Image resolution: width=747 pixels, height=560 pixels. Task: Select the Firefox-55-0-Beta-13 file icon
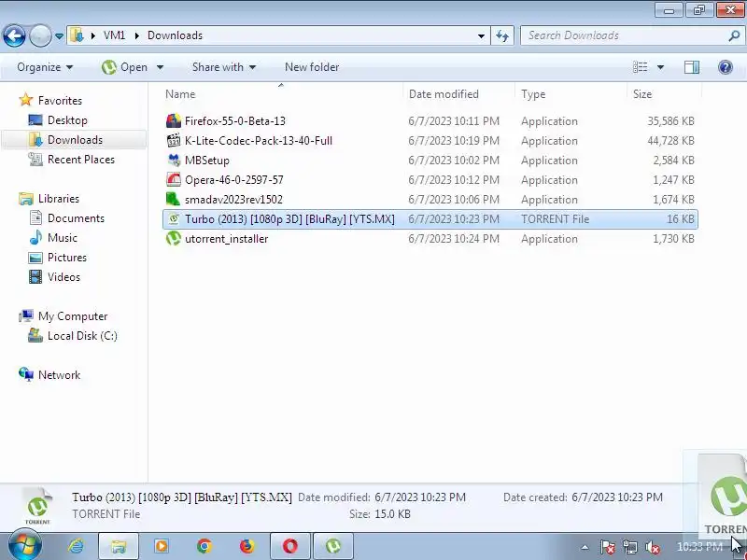(x=174, y=121)
